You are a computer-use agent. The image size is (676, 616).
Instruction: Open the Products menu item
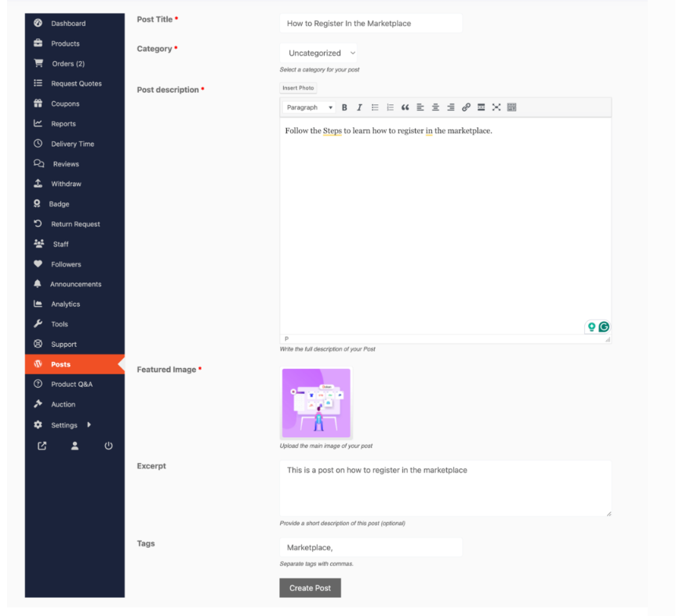pos(65,44)
